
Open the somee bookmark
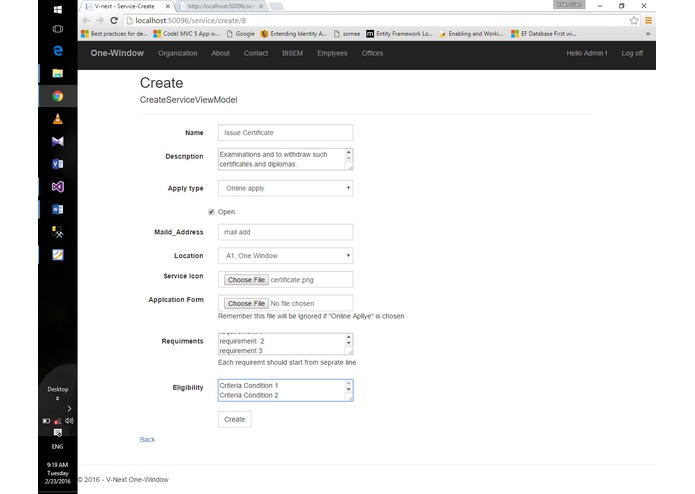(x=347, y=34)
